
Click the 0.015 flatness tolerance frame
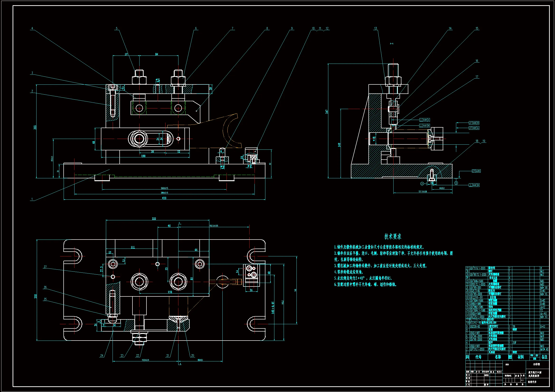coord(476,171)
